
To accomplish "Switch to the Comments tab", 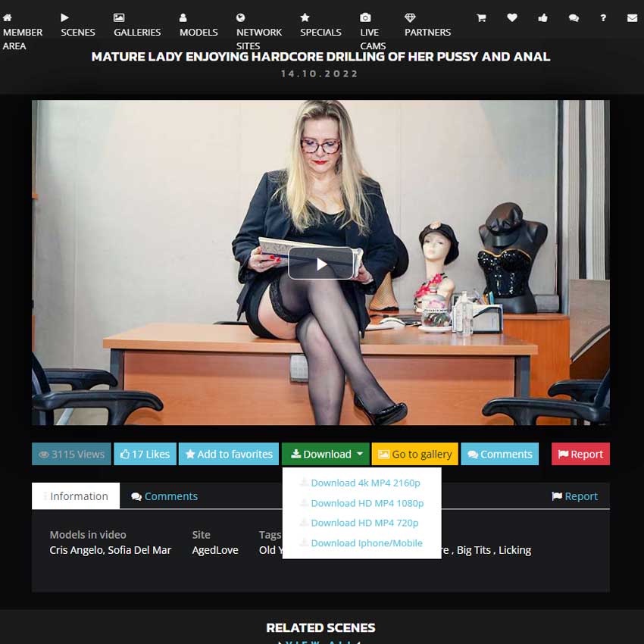I will coord(164,496).
